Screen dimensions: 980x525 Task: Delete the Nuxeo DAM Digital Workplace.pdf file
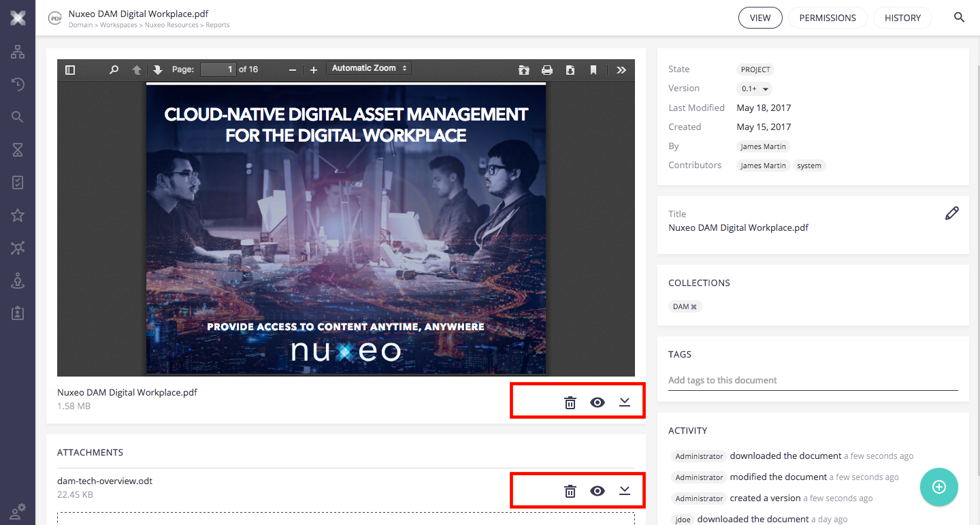pos(570,402)
